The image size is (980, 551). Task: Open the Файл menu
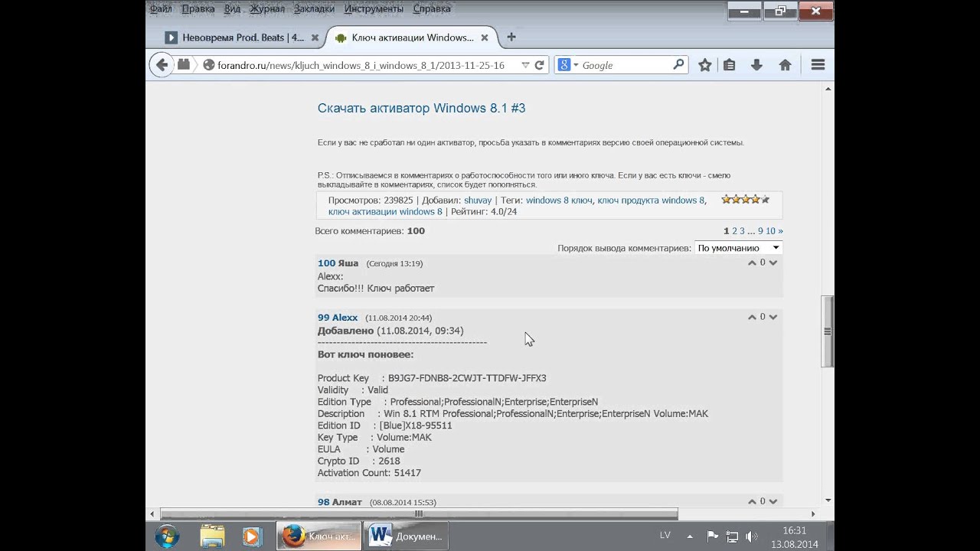click(161, 8)
